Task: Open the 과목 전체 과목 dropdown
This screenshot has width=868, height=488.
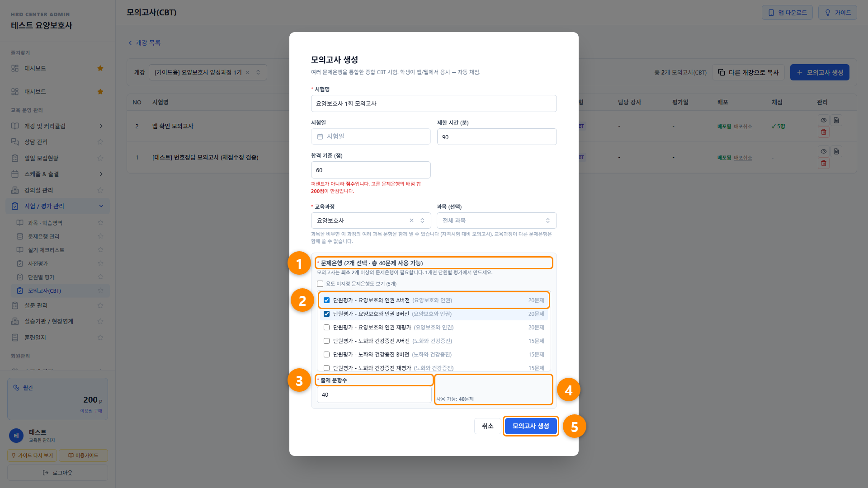Action: tap(496, 221)
